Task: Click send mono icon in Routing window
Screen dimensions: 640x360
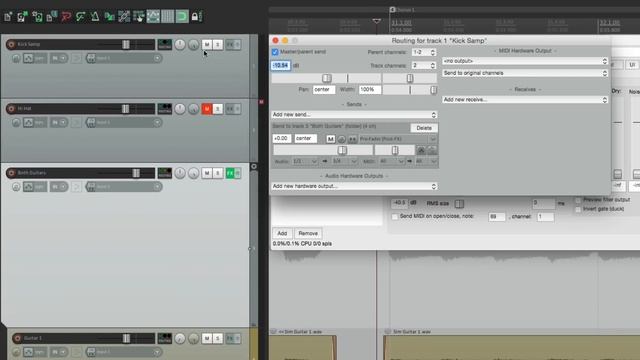Action: point(352,139)
